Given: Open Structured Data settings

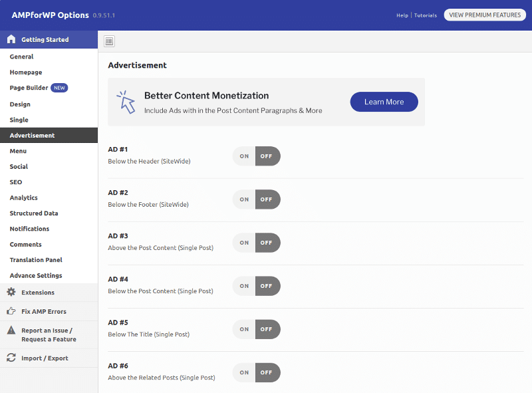Looking at the screenshot, I should pyautogui.click(x=49, y=213).
